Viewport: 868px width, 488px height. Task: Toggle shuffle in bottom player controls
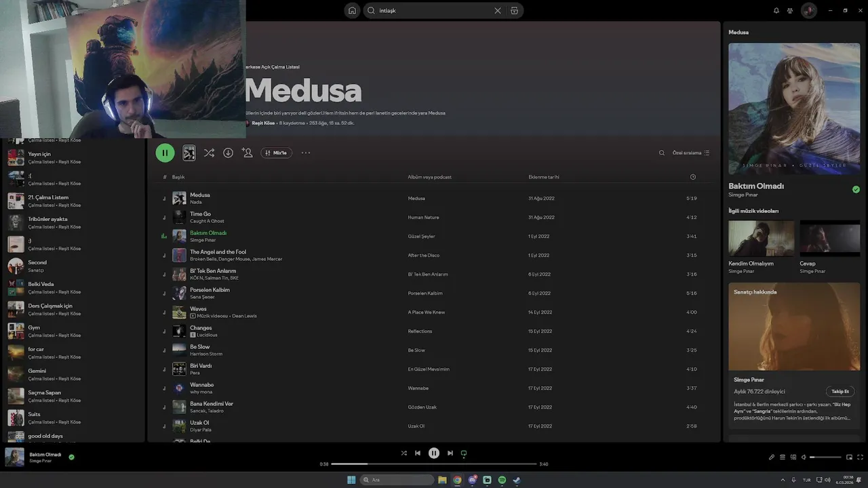[x=404, y=453]
